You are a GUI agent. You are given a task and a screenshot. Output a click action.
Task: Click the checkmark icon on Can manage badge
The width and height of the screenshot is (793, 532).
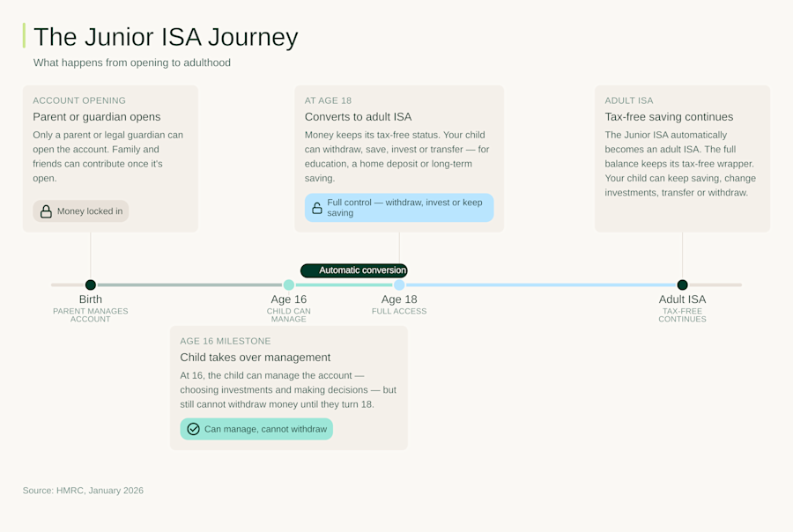click(x=192, y=429)
